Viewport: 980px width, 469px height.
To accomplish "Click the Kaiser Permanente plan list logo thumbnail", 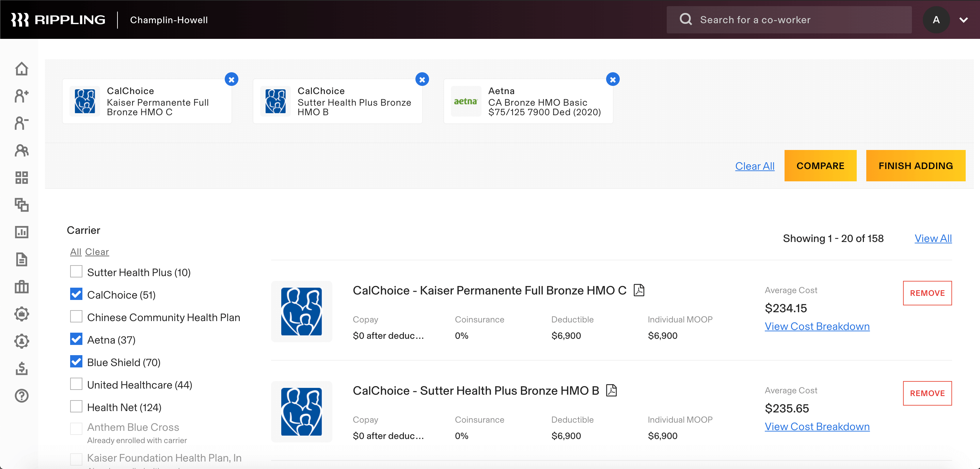I will tap(301, 312).
